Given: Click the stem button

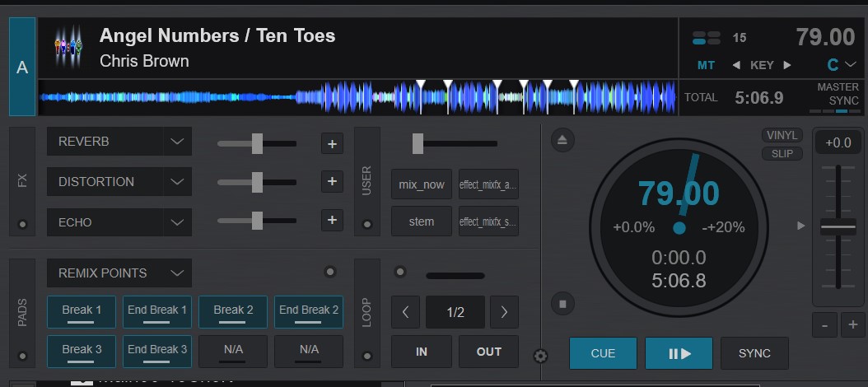Looking at the screenshot, I should [x=422, y=221].
